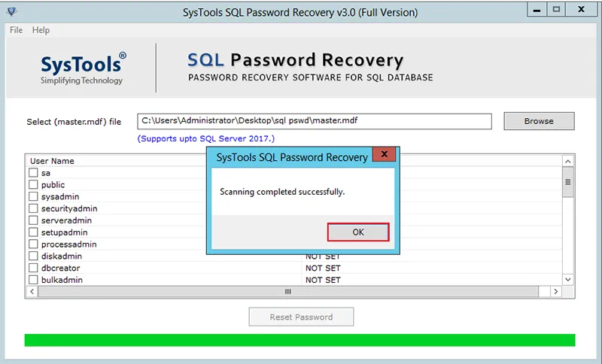Screen dimensions: 602x364
Task: Maximize the application window
Action: pyautogui.click(x=557, y=11)
